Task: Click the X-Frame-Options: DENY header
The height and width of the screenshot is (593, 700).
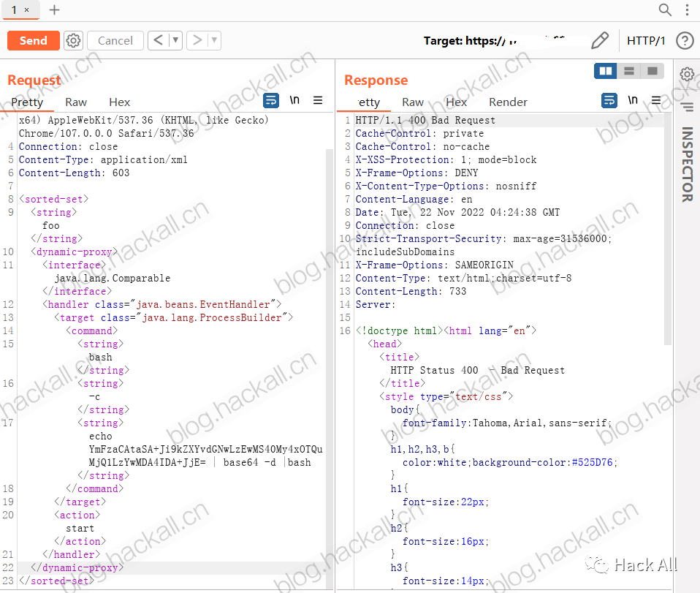Action: pyautogui.click(x=416, y=173)
